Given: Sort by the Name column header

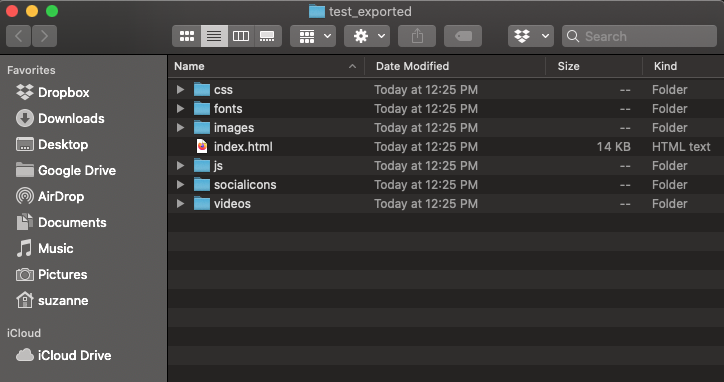Looking at the screenshot, I should 266,66.
